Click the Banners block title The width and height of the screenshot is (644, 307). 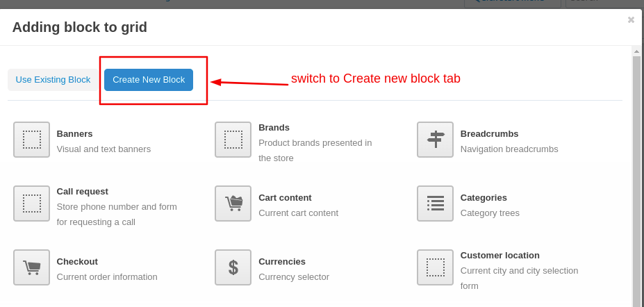click(x=74, y=133)
